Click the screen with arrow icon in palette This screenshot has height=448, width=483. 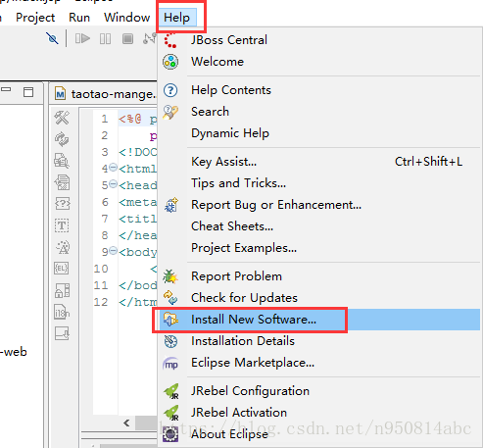(x=62, y=333)
